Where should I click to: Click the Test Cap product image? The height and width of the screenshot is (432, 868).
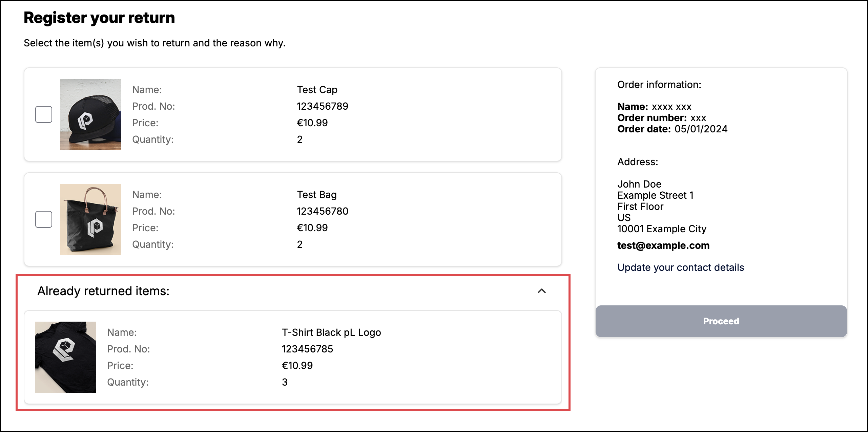[91, 114]
